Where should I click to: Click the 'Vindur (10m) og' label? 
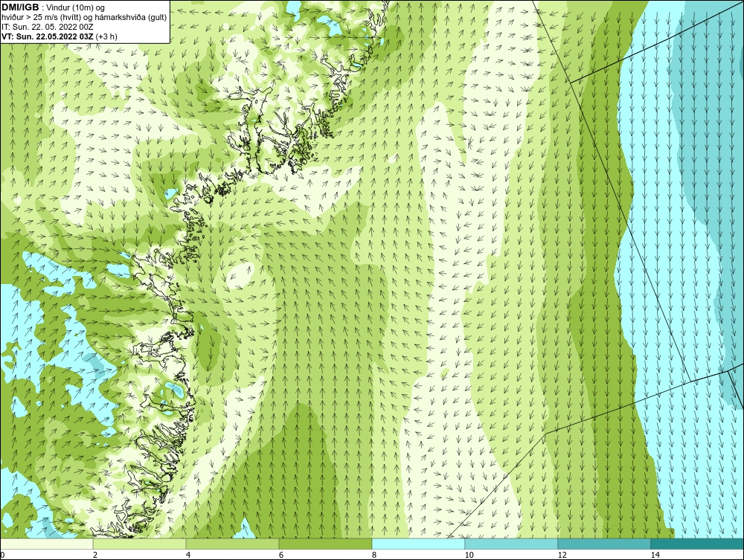[77, 8]
